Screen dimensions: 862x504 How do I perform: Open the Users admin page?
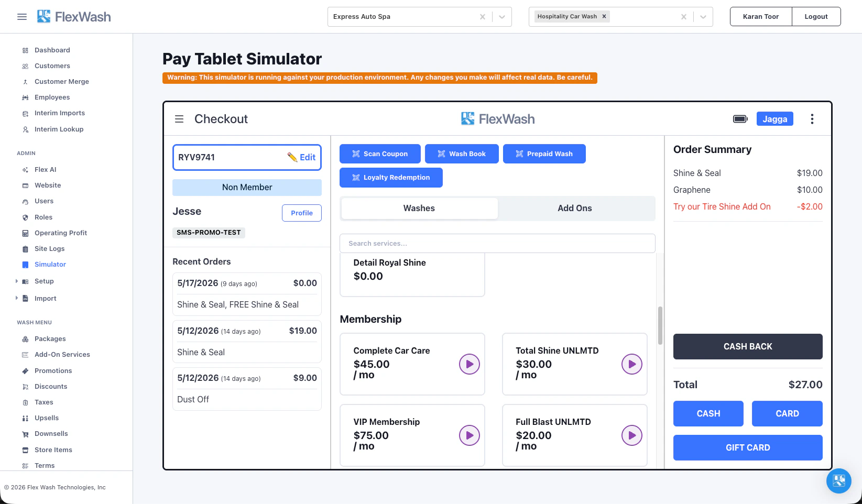tap(44, 201)
